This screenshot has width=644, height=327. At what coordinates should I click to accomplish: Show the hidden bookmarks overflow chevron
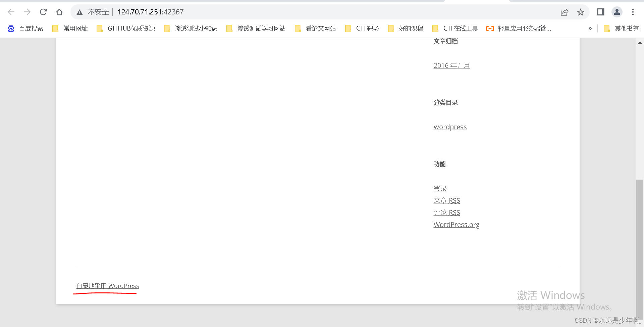(x=590, y=29)
